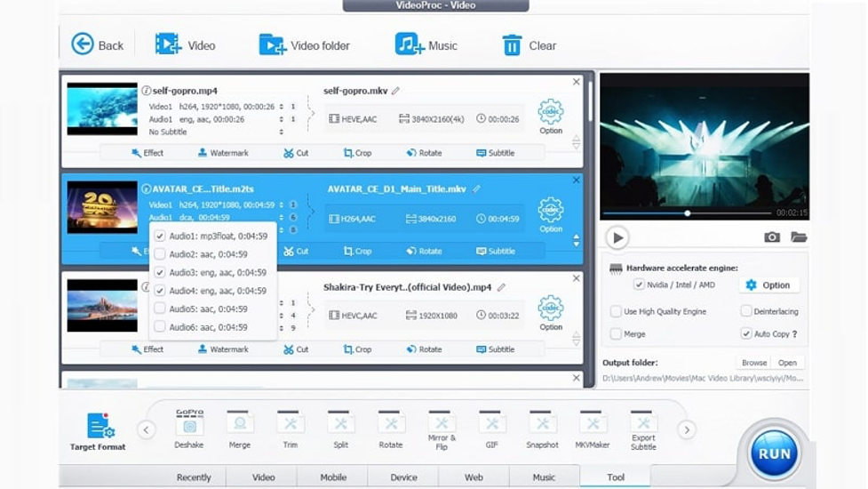Check the Deinterlacing option
The image size is (868, 489).
click(x=746, y=311)
